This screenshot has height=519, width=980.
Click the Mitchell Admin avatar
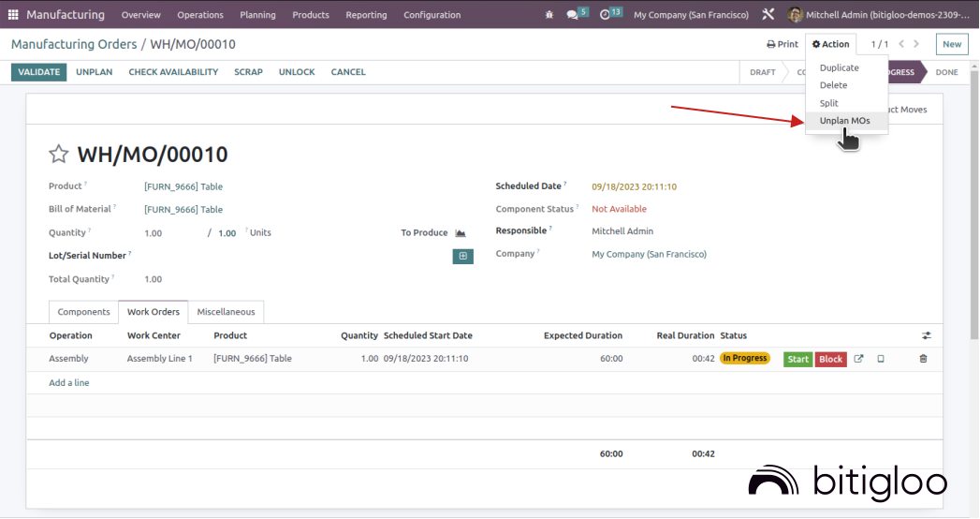click(795, 14)
